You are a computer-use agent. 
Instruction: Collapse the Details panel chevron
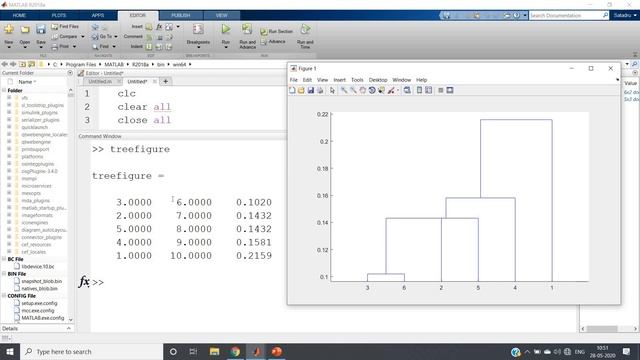pyautogui.click(x=69, y=329)
